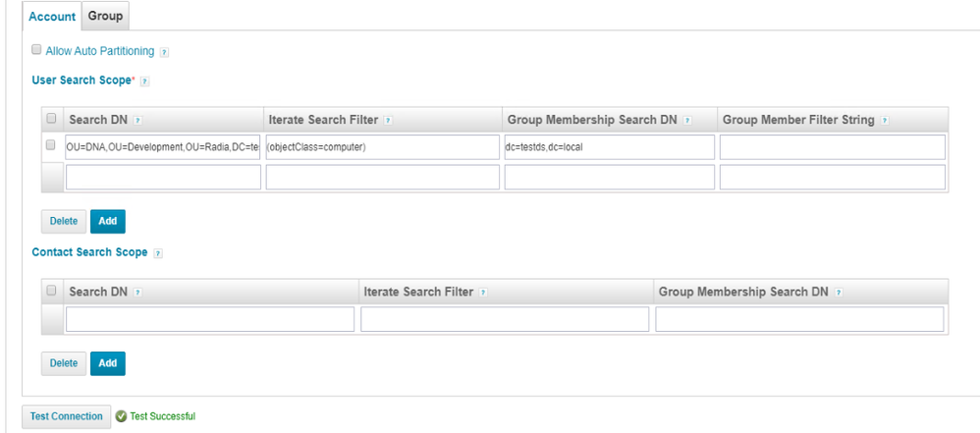
Task: Open help for Contact Iterate Search Filter
Action: (x=483, y=293)
